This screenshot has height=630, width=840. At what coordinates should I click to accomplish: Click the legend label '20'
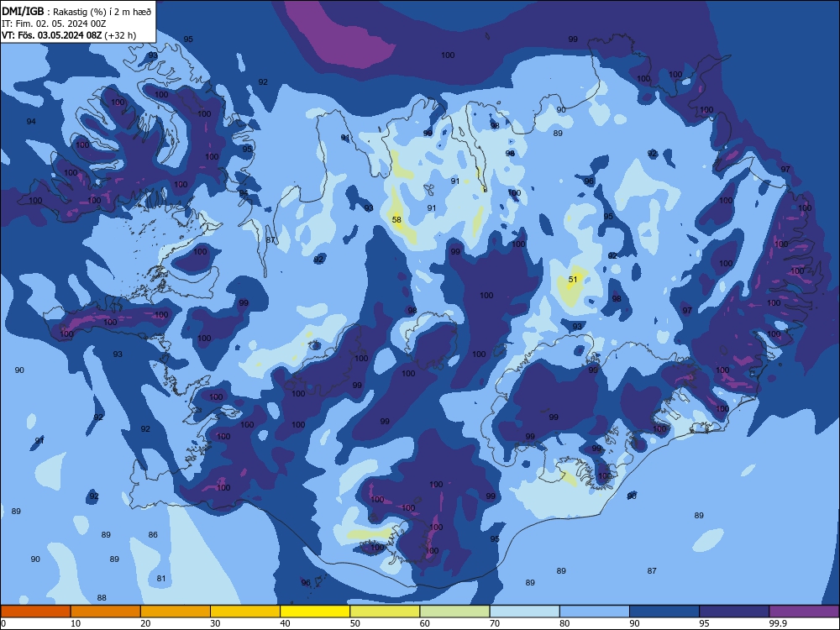pyautogui.click(x=145, y=623)
